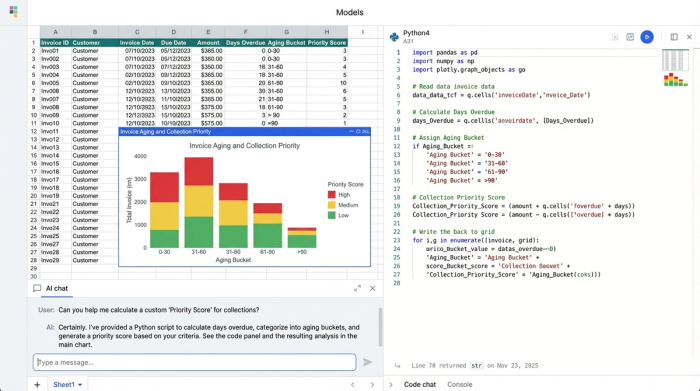The image size is (700, 391).
Task: Click the A31 cell reference under Python4
Action: pyautogui.click(x=408, y=41)
